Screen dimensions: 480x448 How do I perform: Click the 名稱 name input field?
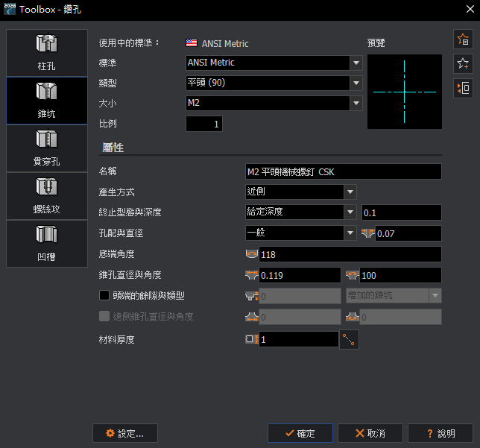point(343,172)
